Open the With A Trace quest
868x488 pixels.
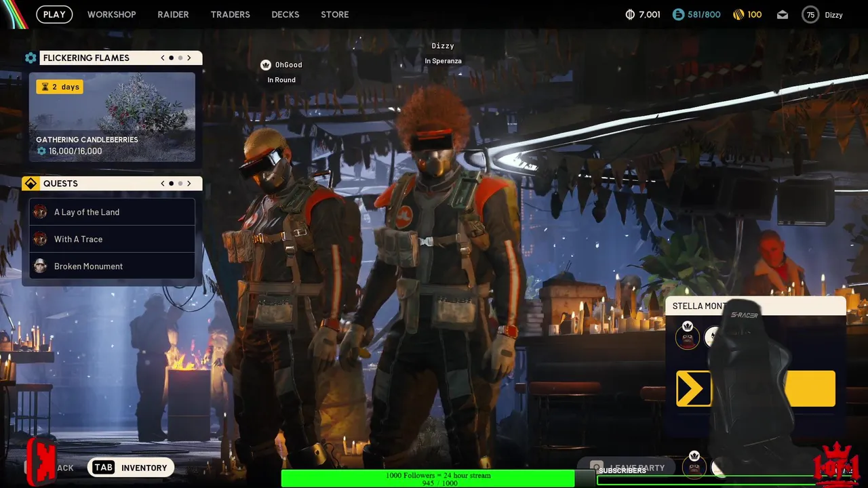click(112, 239)
